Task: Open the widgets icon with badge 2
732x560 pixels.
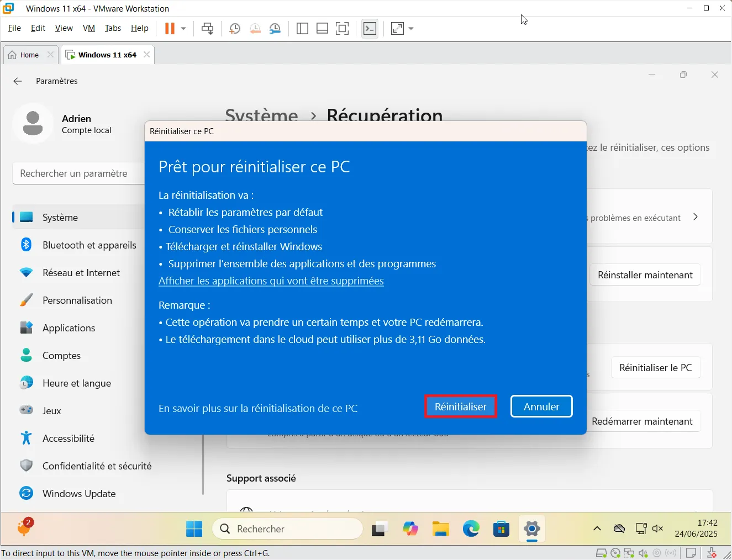Action: (x=24, y=527)
